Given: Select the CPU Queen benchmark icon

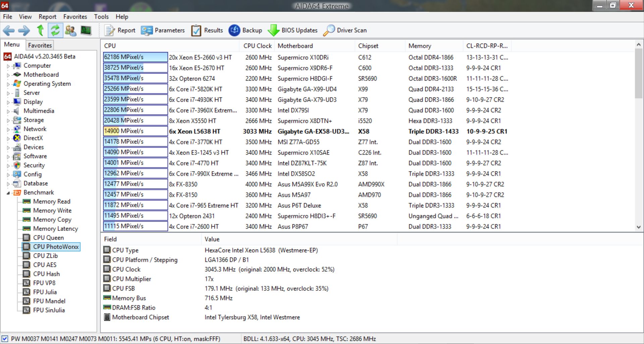Looking at the screenshot, I should [26, 238].
